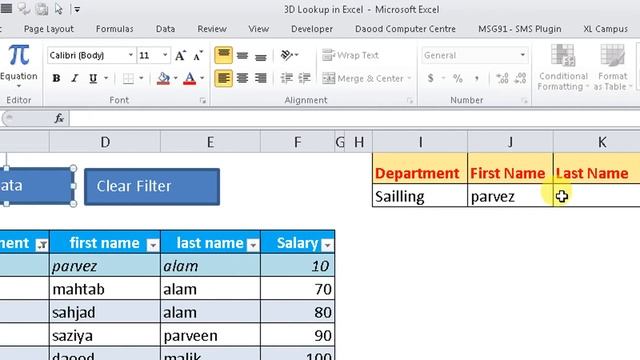The width and height of the screenshot is (640, 360).
Task: Select bottom align
Action: 260,56
